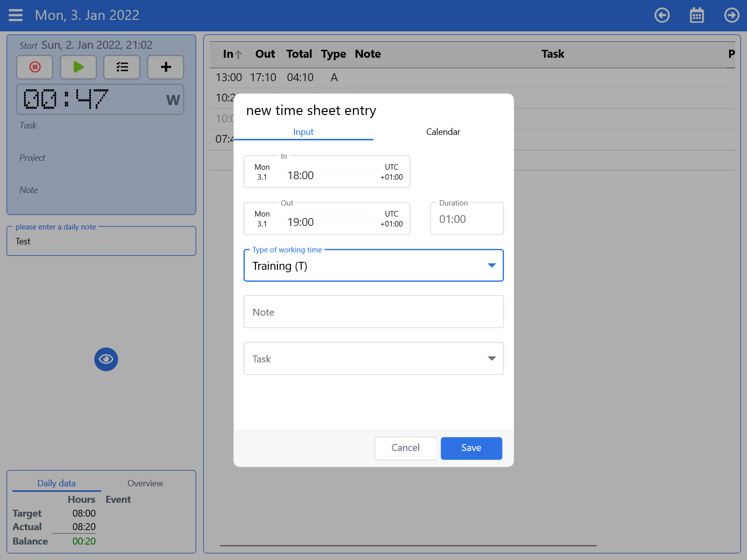Click the 17:10 out time cell

click(263, 78)
